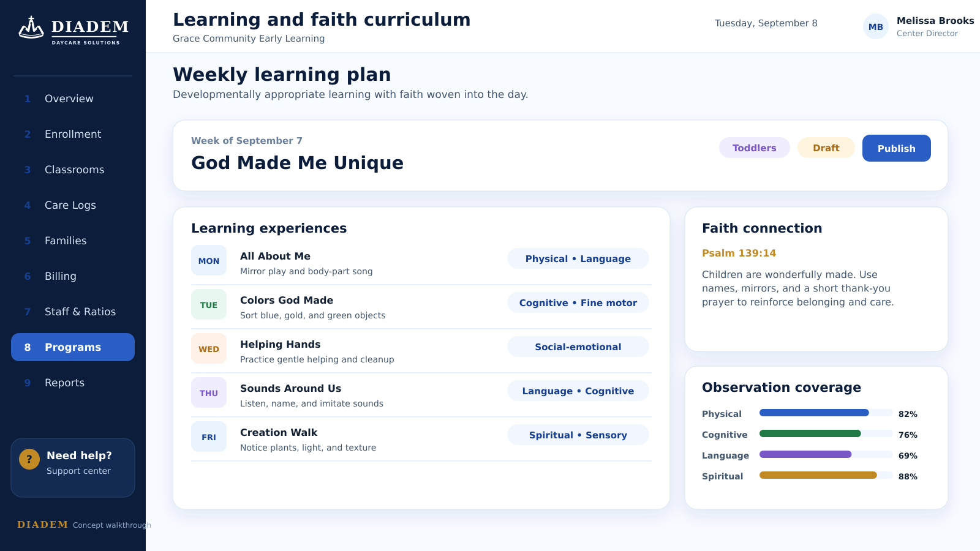Screen dimensions: 980x551
Task: Click the question mark help icon
Action: tap(29, 459)
